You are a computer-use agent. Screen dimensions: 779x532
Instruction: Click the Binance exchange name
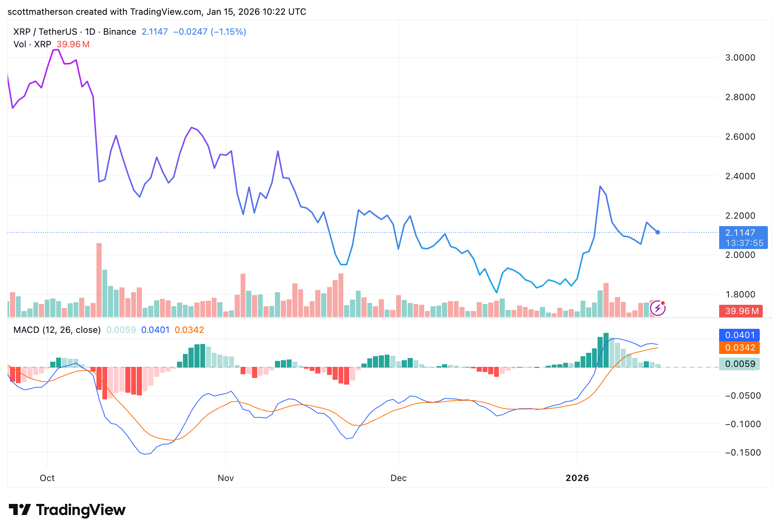[119, 32]
